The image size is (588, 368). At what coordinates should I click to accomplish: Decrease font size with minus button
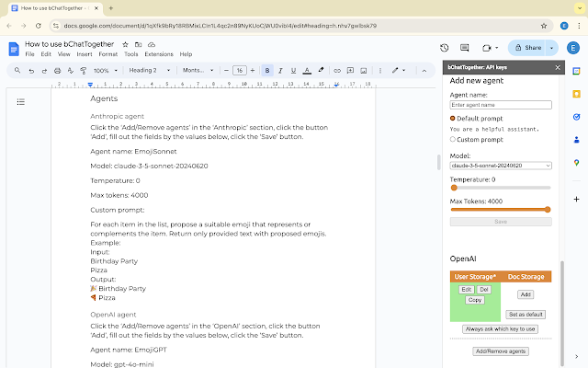(x=226, y=71)
